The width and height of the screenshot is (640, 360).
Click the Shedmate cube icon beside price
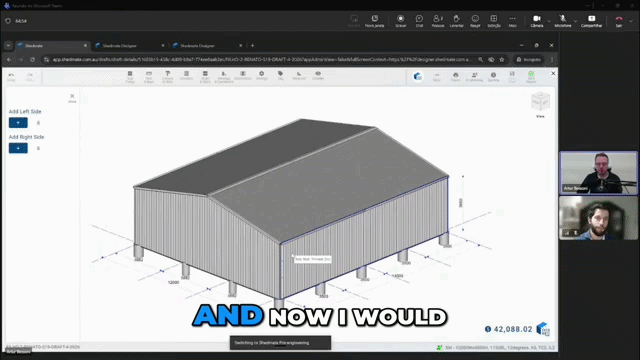click(x=543, y=329)
